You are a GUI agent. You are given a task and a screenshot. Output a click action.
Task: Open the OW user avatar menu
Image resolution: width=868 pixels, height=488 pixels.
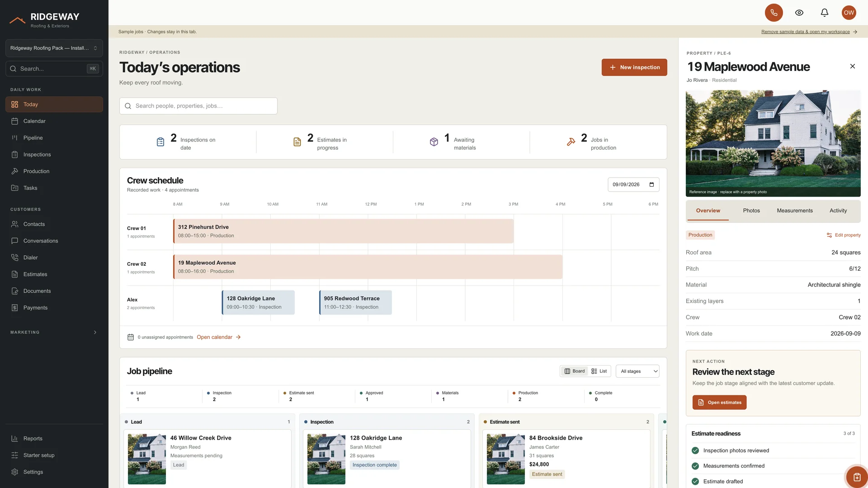click(849, 13)
